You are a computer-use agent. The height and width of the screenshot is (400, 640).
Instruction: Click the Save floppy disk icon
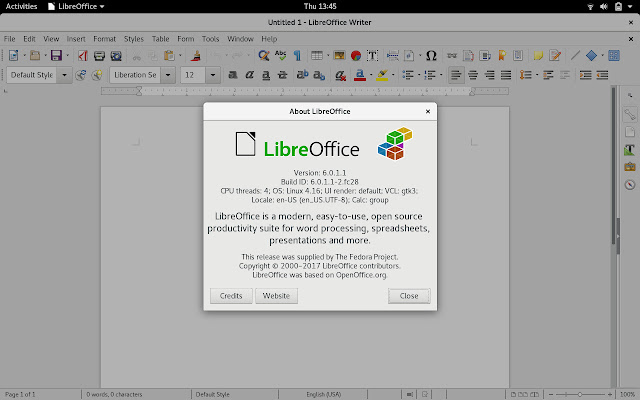56,55
